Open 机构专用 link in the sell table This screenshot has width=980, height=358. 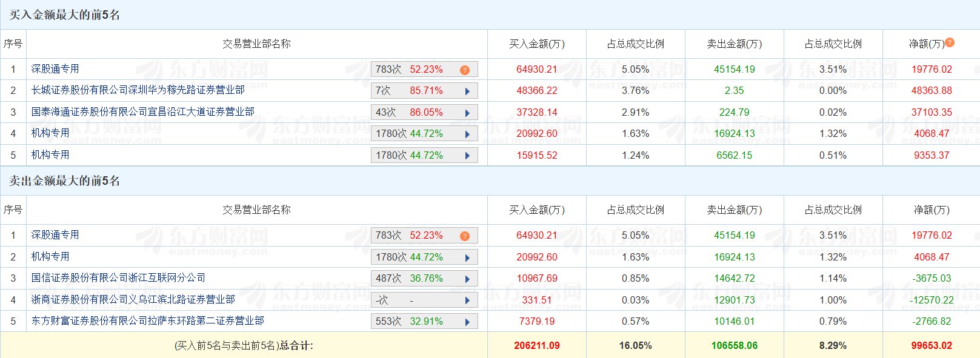click(x=50, y=257)
